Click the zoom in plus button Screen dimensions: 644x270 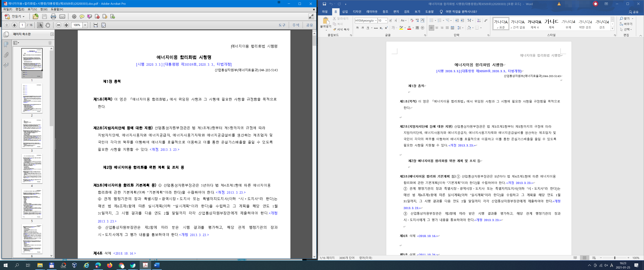[66, 25]
